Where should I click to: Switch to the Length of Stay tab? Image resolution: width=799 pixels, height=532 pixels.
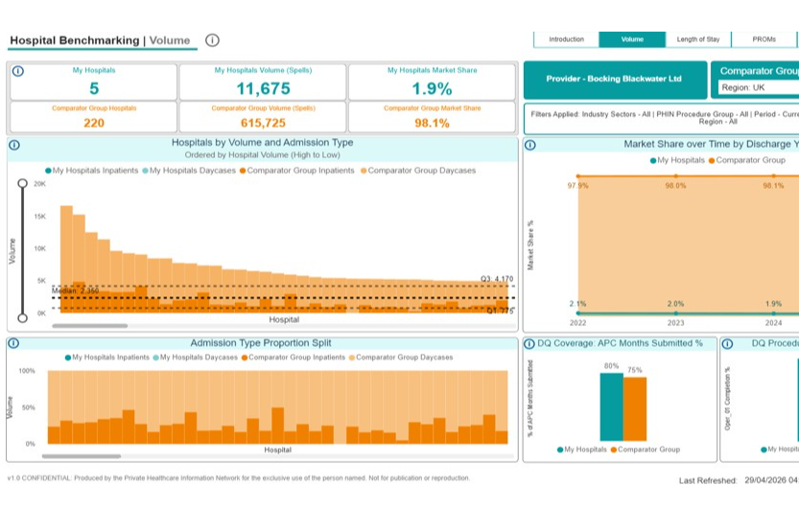point(698,39)
